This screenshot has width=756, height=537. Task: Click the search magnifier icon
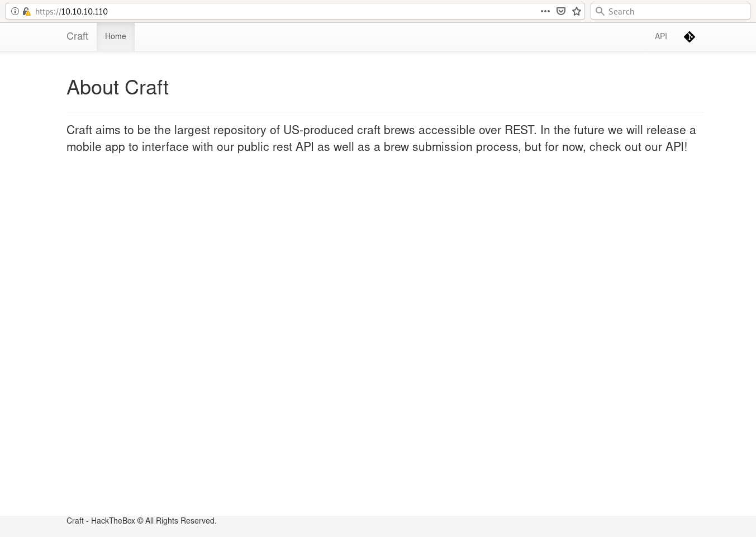tap(600, 11)
